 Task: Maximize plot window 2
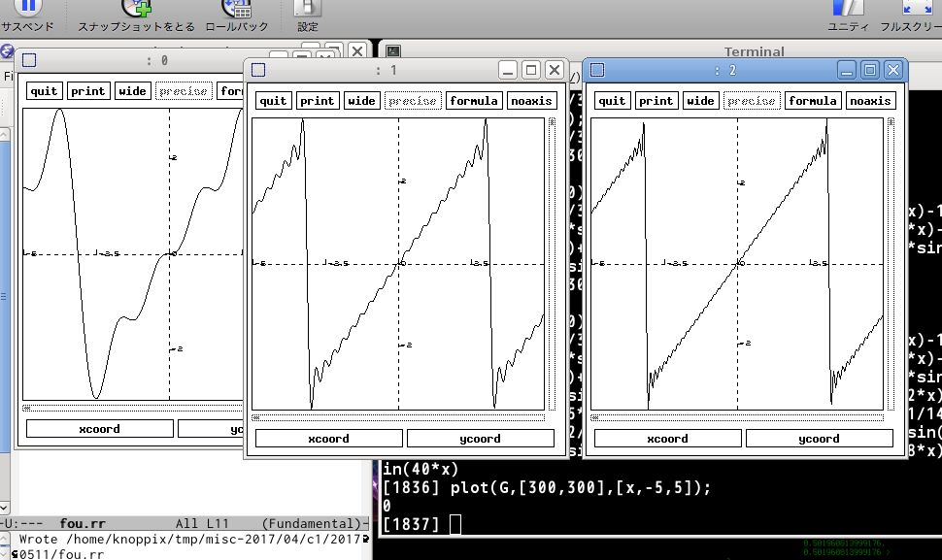coord(870,70)
